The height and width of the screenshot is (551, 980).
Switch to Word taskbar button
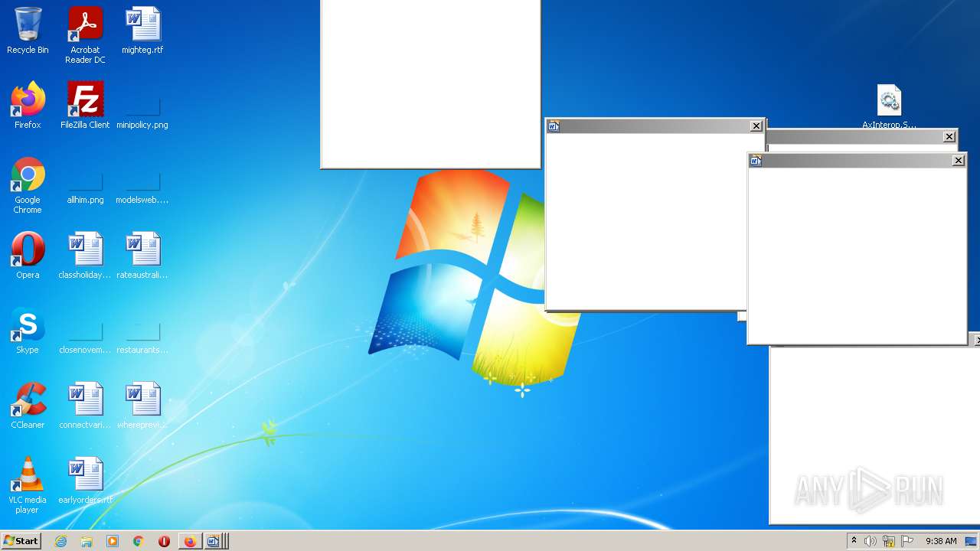(215, 541)
